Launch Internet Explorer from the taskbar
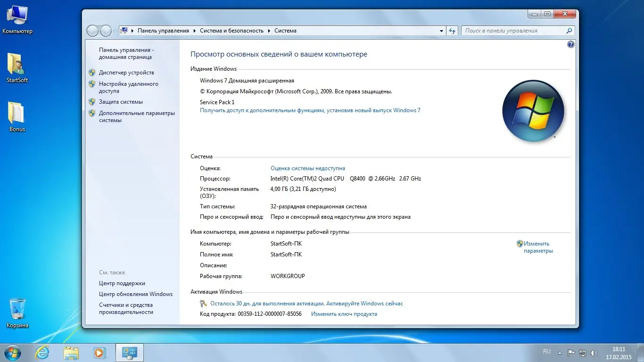644x362 pixels. click(x=42, y=352)
